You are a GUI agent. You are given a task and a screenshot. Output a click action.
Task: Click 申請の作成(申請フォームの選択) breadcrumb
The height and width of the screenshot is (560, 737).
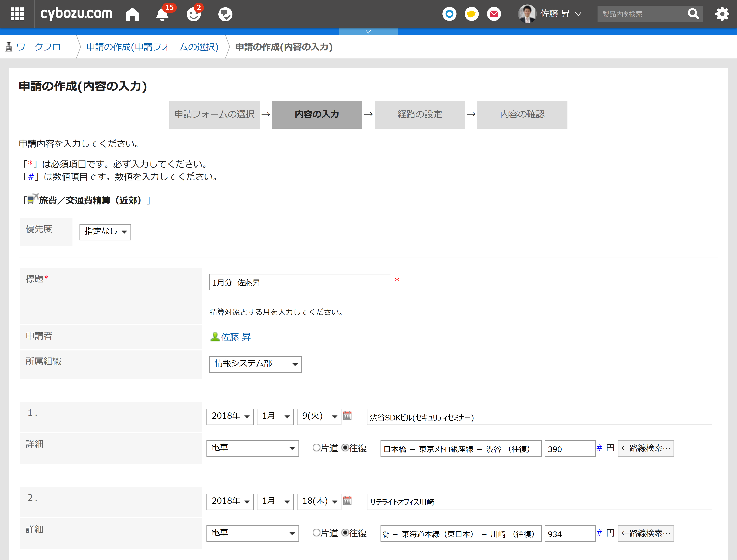click(x=152, y=47)
